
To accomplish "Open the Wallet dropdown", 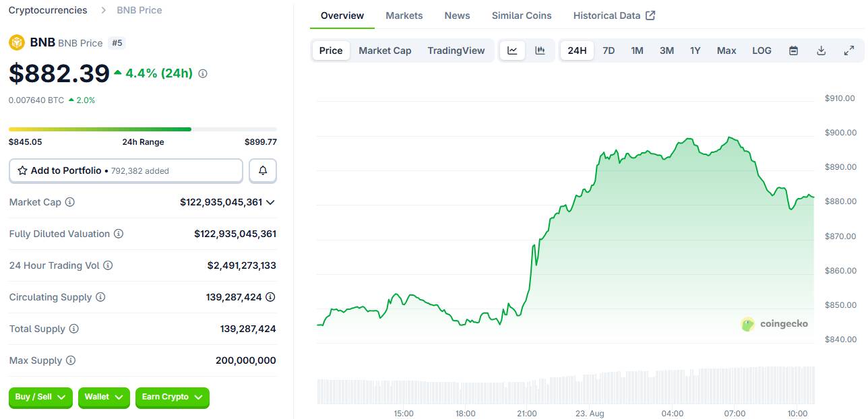I will pyautogui.click(x=104, y=397).
